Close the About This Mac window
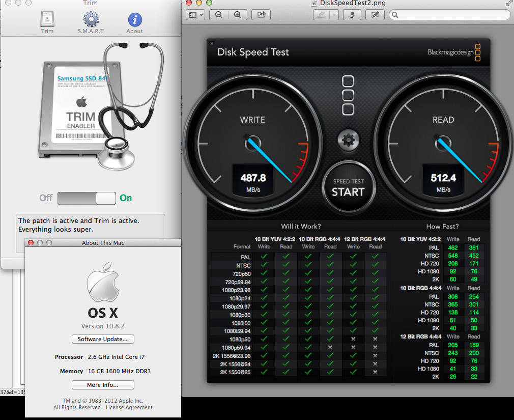Image resolution: width=514 pixels, height=420 pixels. click(31, 243)
